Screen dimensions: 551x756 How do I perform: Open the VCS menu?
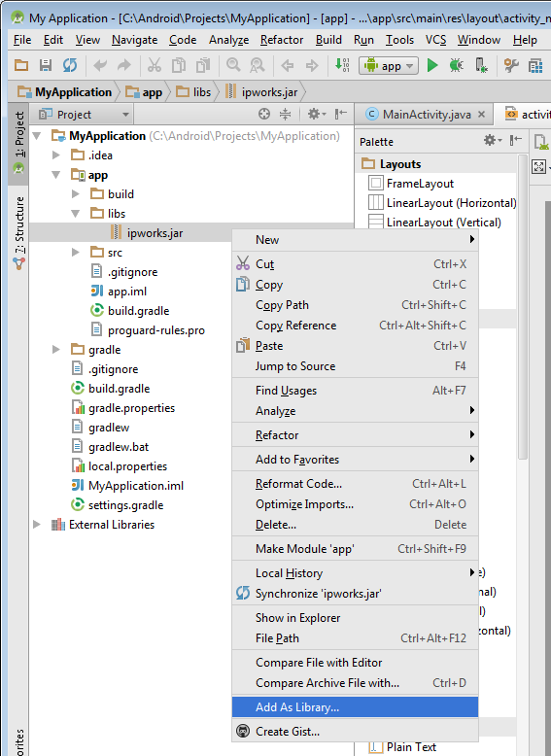pos(435,40)
